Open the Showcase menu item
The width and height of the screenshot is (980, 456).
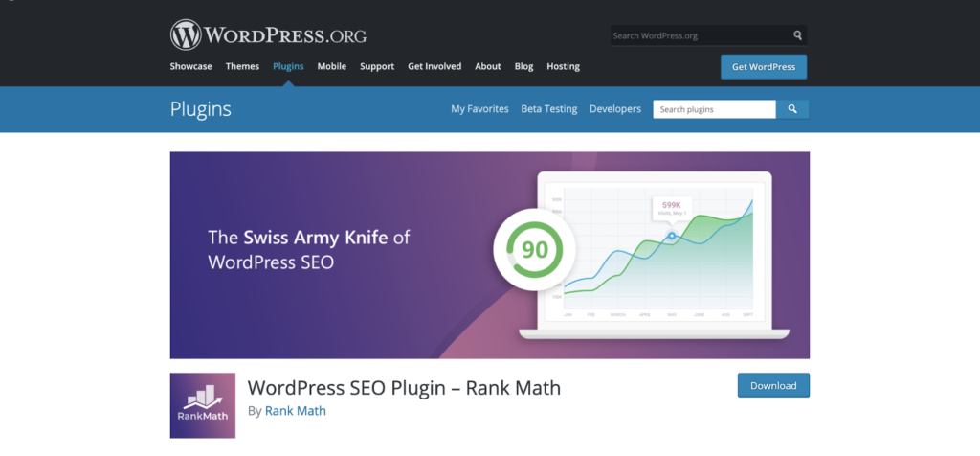[190, 66]
